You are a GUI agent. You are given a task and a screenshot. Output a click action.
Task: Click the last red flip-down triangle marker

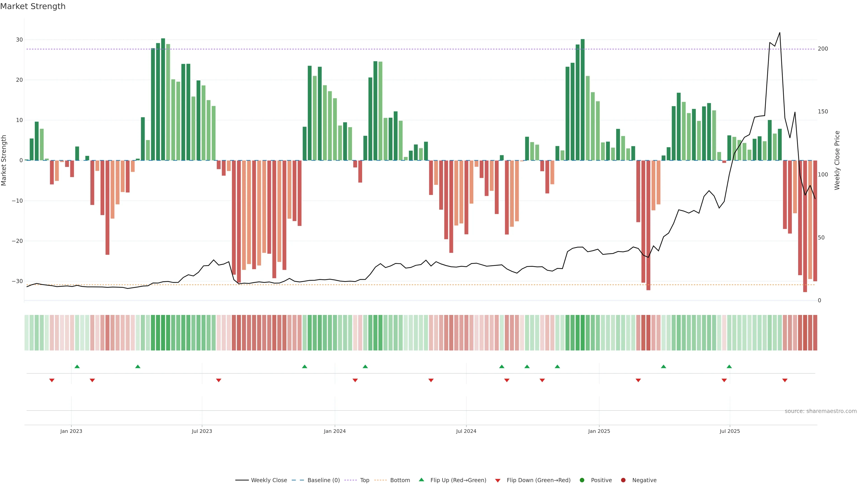pyautogui.click(x=785, y=380)
